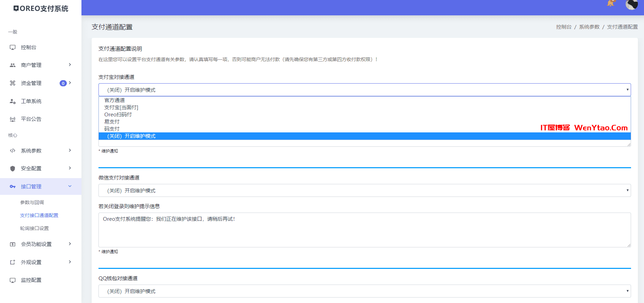Image resolution: width=644 pixels, height=303 pixels.
Task: Select Oreo扫码付 option
Action: pyautogui.click(x=365, y=114)
